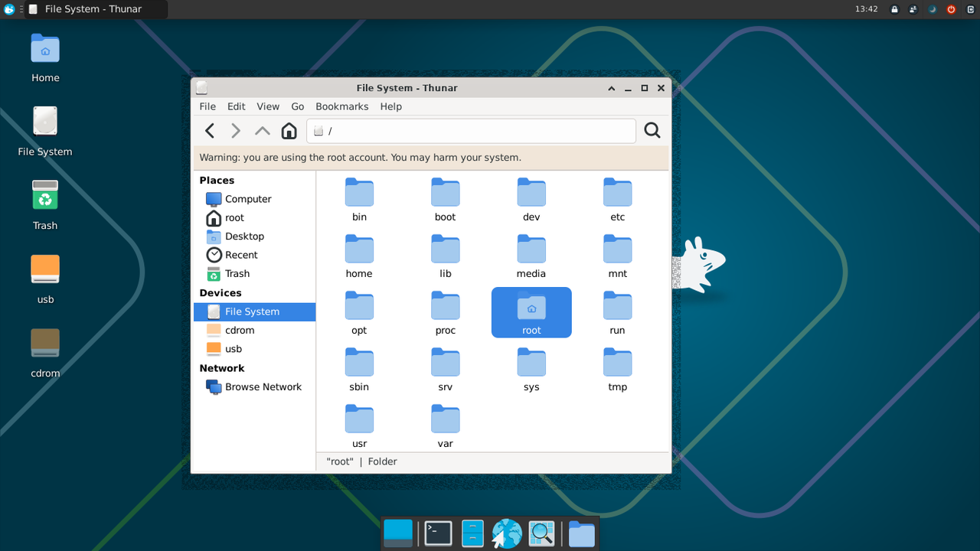Go forward using the toolbar forward arrow

(236, 131)
